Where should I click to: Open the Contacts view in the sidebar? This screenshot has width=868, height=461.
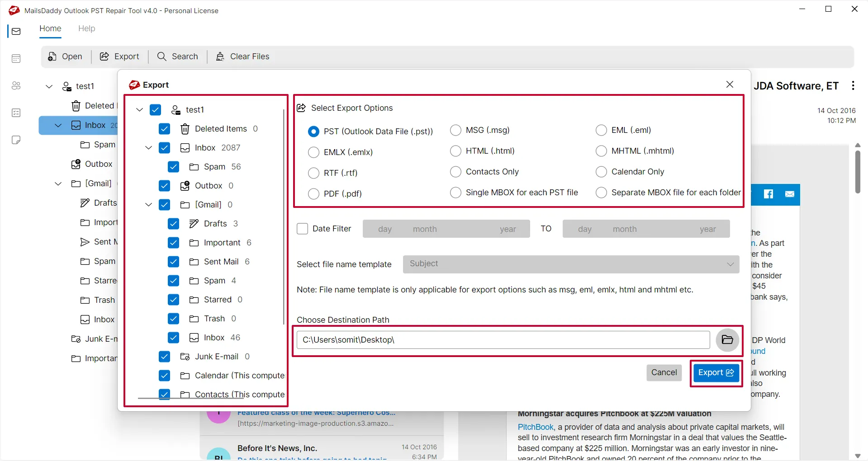[16, 86]
